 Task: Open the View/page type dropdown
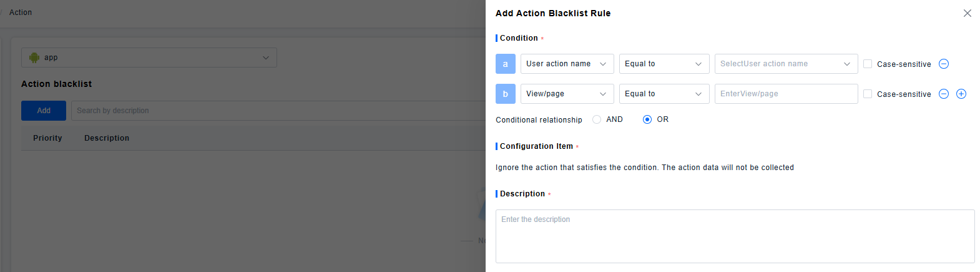[567, 94]
